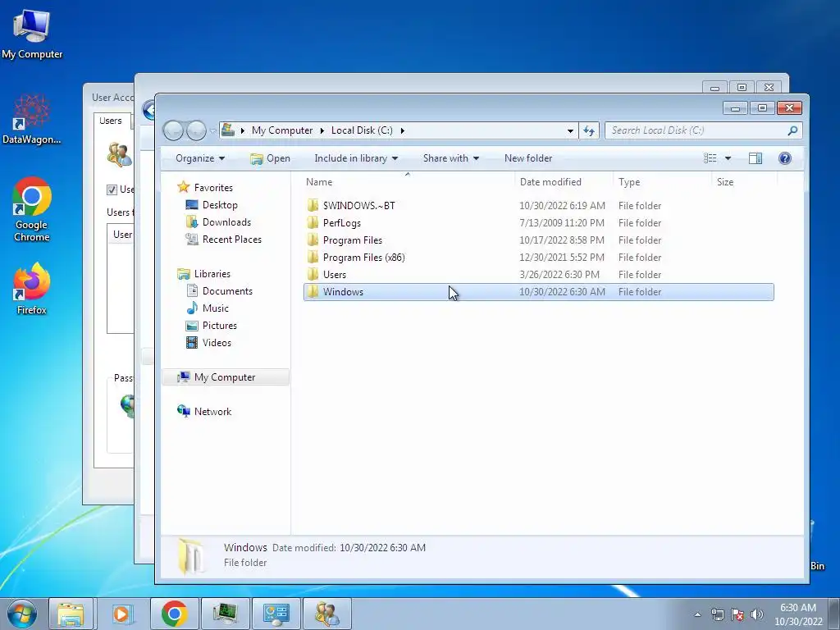Open Downloads under Favorites
The height and width of the screenshot is (630, 840).
(226, 221)
